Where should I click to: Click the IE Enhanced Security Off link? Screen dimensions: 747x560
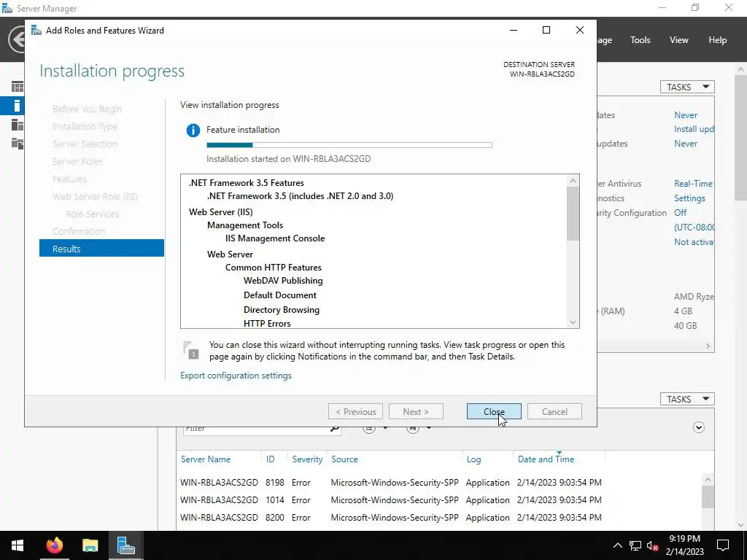pyautogui.click(x=680, y=212)
